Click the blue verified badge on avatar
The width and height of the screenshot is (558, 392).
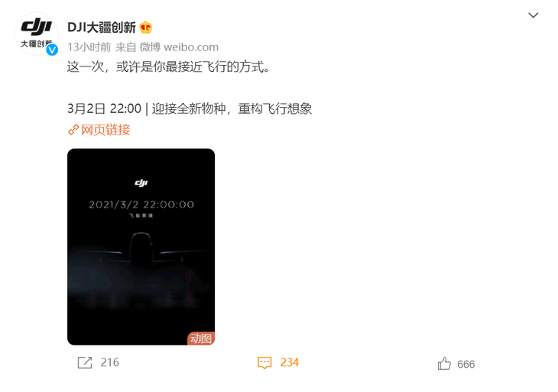pyautogui.click(x=52, y=50)
